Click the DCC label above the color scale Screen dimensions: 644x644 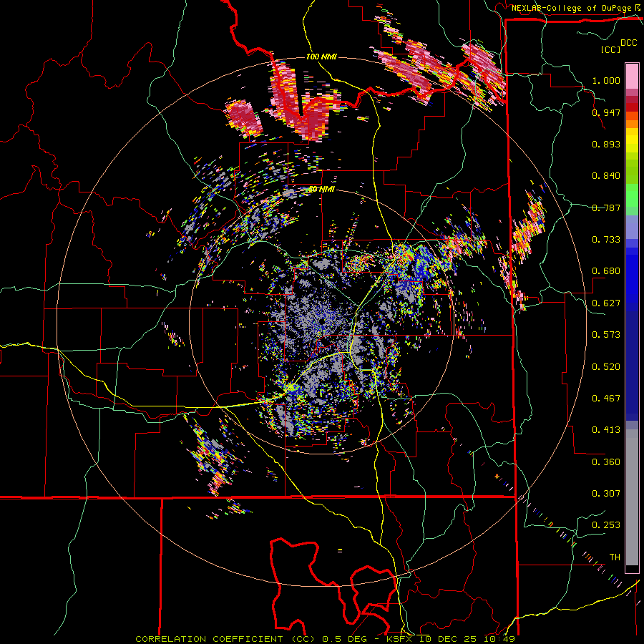[x=628, y=43]
